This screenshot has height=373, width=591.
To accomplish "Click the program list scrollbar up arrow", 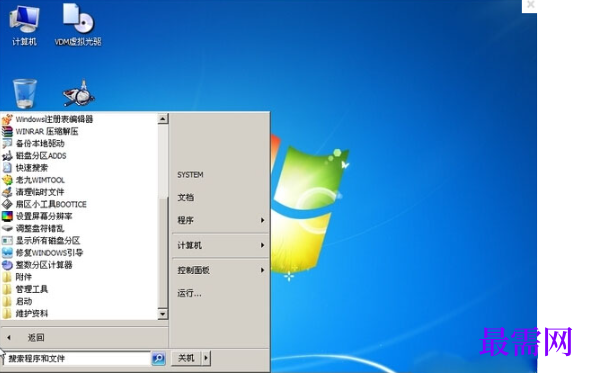I will pos(163,119).
